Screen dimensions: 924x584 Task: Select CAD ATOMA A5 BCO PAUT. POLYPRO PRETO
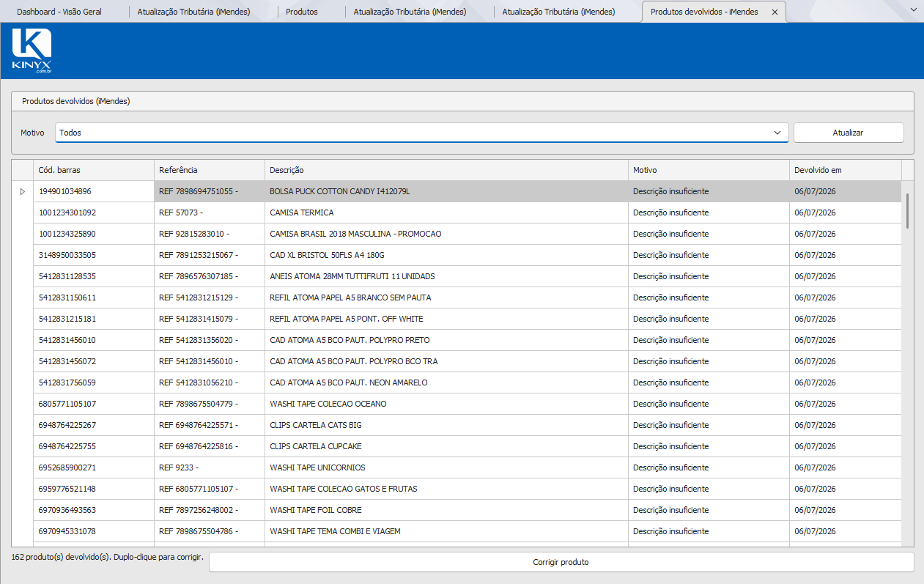(457, 340)
